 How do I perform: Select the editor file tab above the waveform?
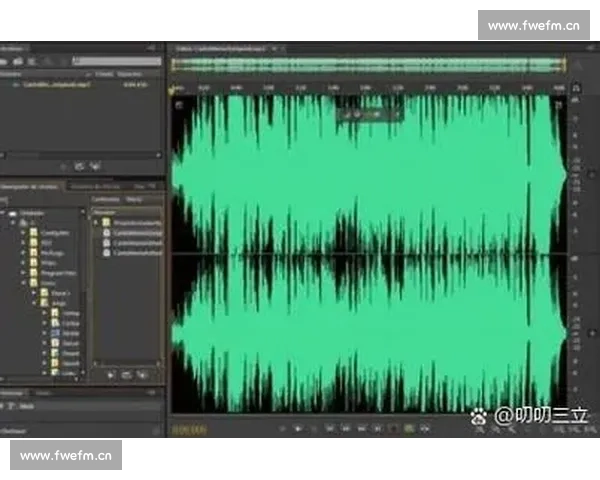pos(222,48)
